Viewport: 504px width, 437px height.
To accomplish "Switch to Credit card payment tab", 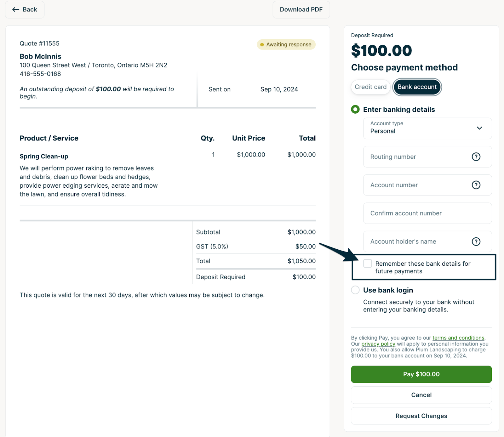I will click(370, 87).
